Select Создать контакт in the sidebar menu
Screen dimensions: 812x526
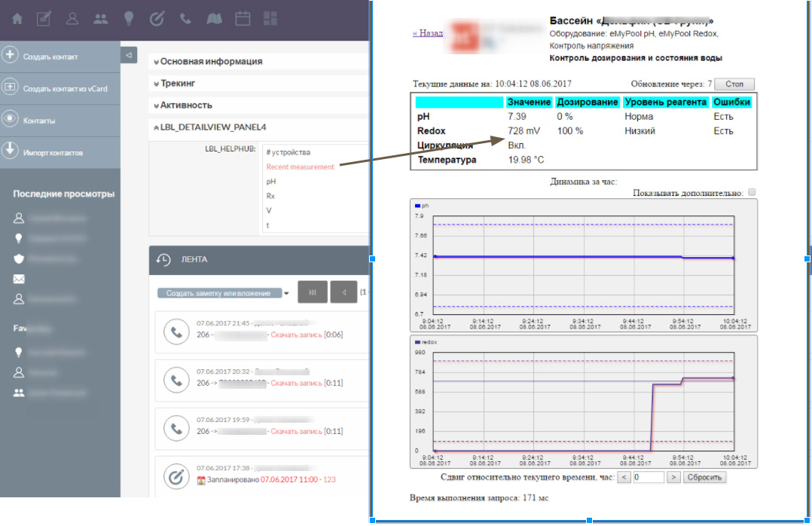[x=50, y=57]
